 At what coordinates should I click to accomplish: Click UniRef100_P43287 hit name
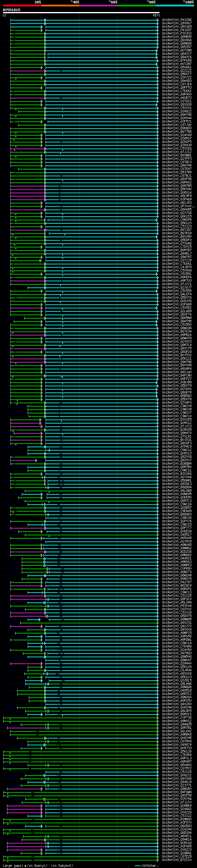click(176, 30)
